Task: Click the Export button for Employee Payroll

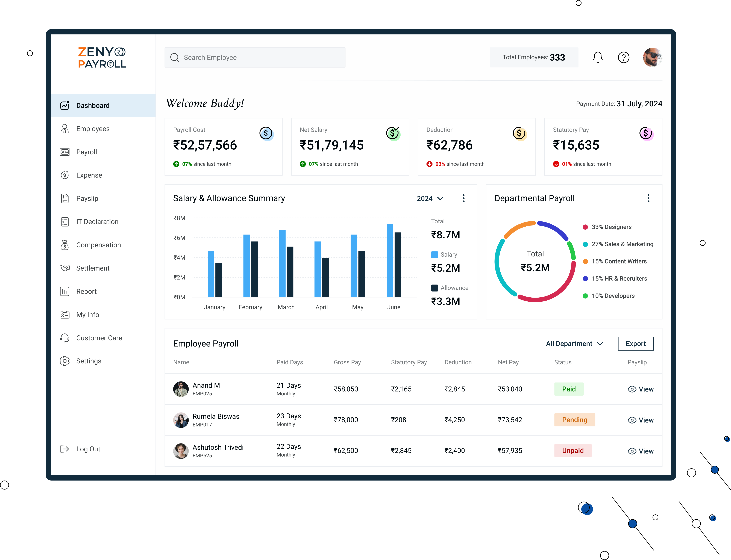Action: [x=635, y=343]
